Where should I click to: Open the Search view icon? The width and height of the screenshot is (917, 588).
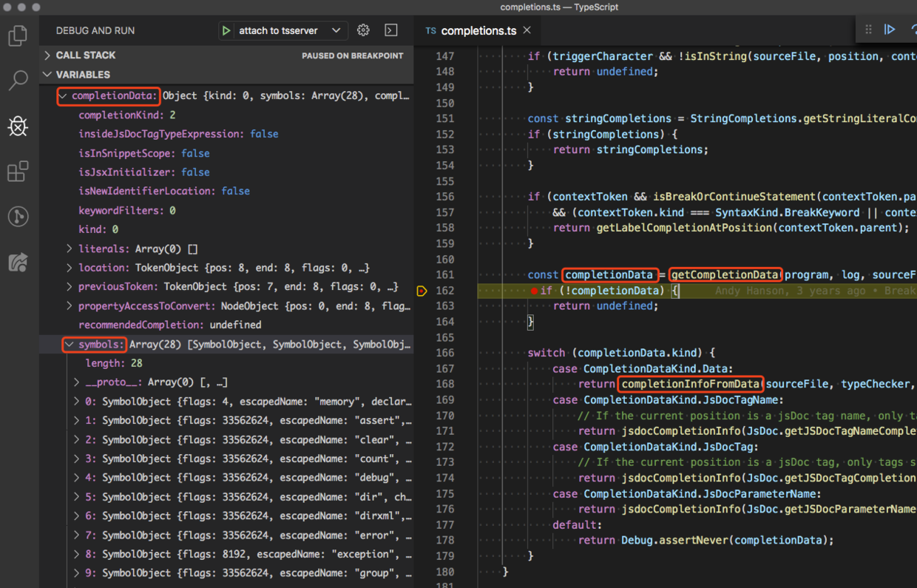[18, 80]
